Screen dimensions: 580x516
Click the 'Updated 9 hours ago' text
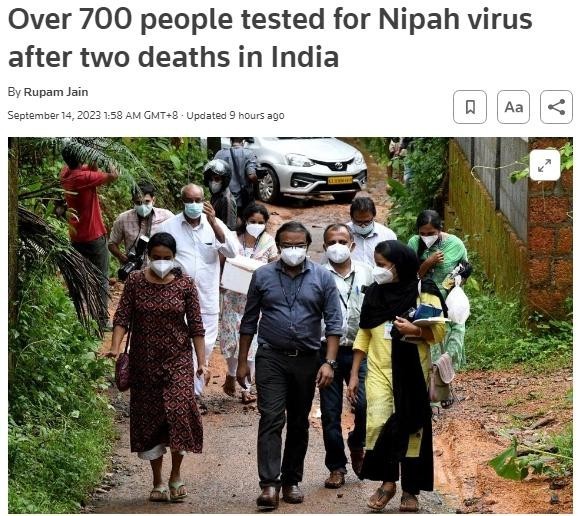coord(235,115)
